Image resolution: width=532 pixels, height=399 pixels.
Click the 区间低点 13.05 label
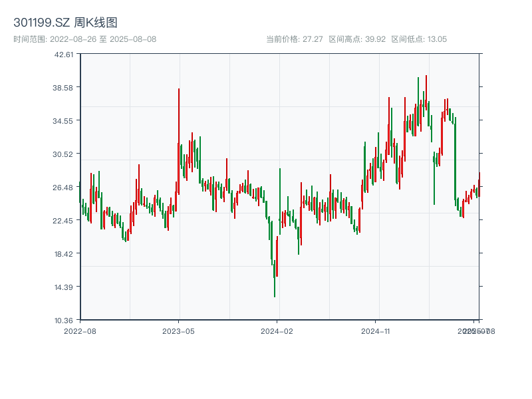tap(419, 39)
